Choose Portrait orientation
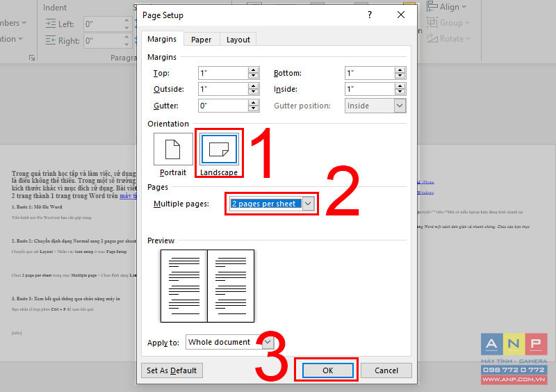Image resolution: width=556 pixels, height=392 pixels. pyautogui.click(x=173, y=154)
